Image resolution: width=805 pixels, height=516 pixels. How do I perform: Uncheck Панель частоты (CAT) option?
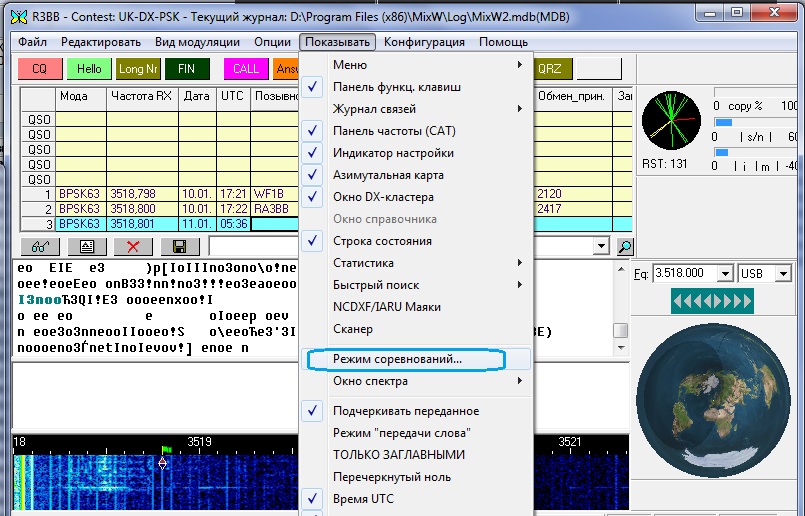click(x=396, y=131)
